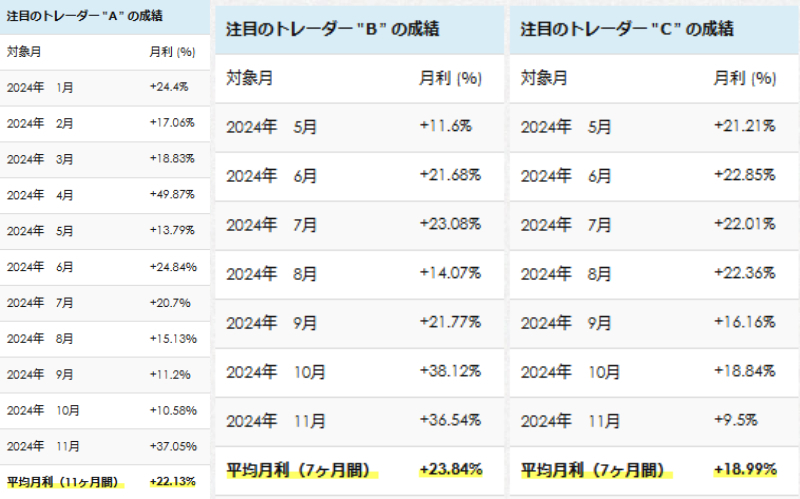Viewport: 800px width, 499px height.
Task: Select 2024年 2月 in Trader A table
Action: click(40, 123)
